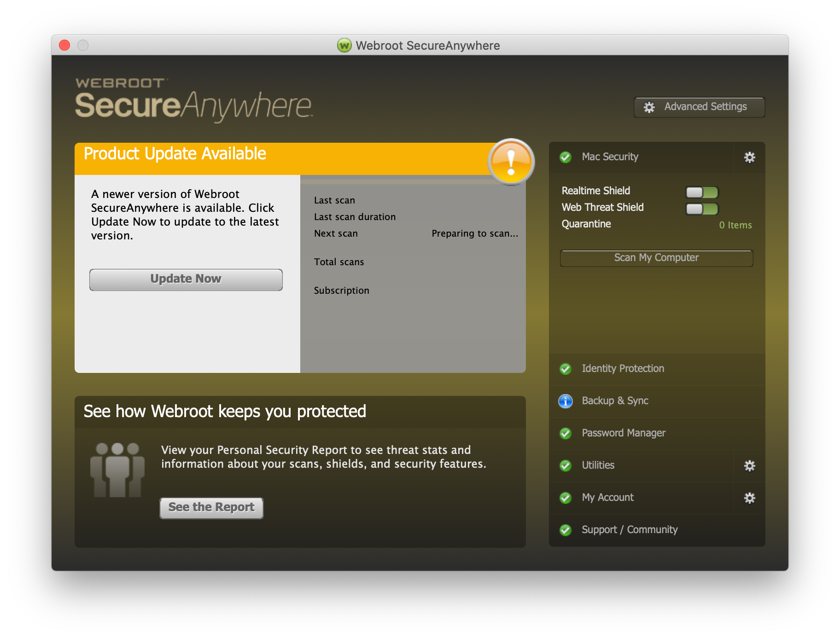Screen dimensions: 840x639
Task: Open Mac Security settings gear
Action: point(749,157)
